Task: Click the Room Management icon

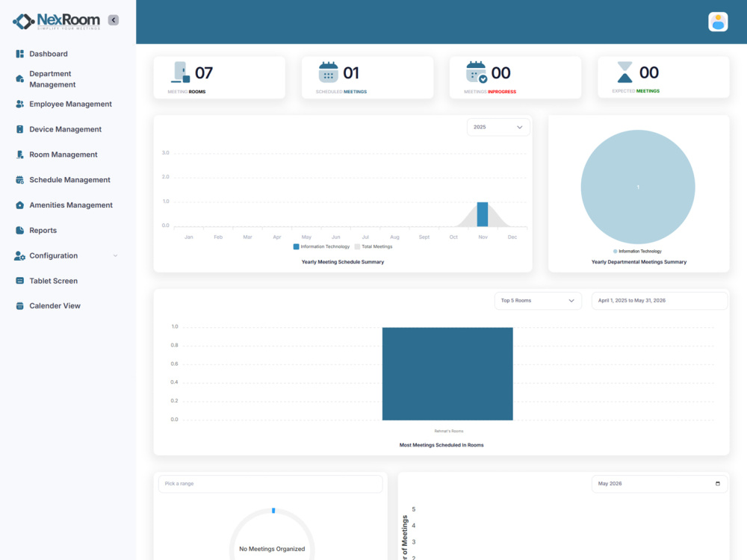Action: 19,155
